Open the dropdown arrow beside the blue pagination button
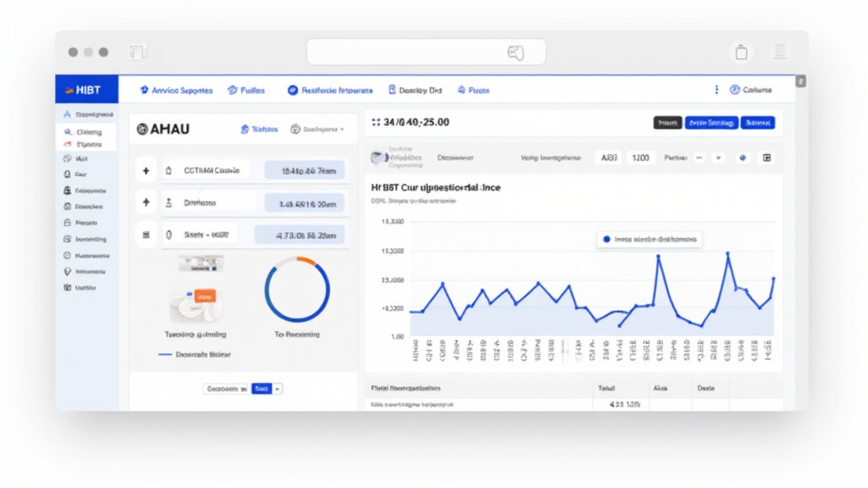This screenshot has width=868, height=488. click(278, 389)
